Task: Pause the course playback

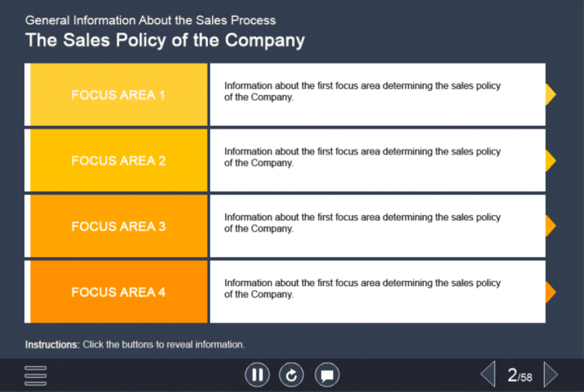Action: [257, 375]
